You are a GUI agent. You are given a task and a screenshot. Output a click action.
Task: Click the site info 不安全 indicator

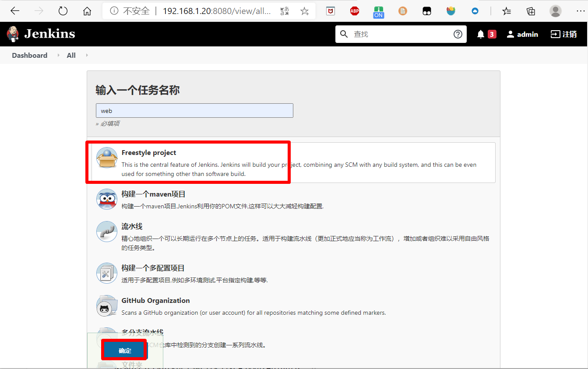click(x=130, y=11)
